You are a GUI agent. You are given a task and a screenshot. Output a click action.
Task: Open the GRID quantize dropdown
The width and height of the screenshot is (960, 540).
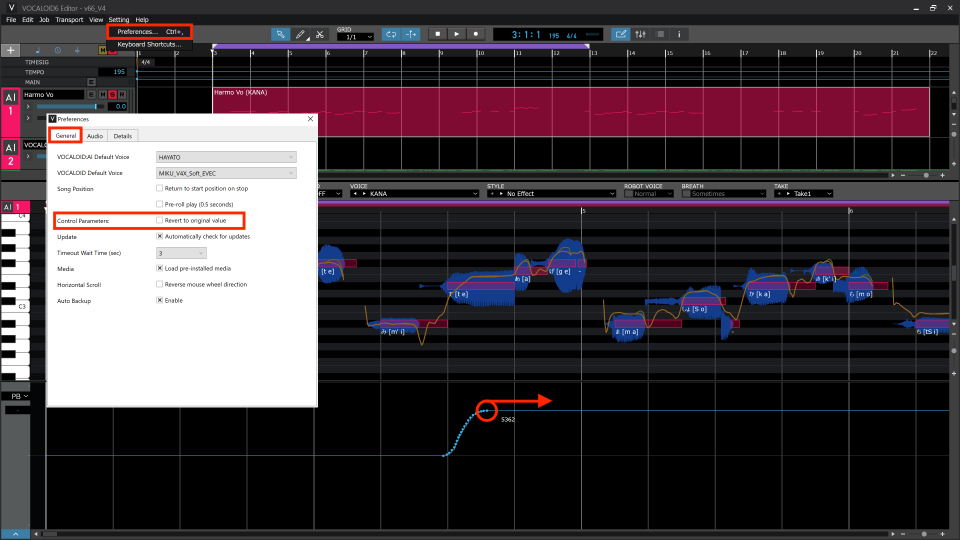[355, 37]
